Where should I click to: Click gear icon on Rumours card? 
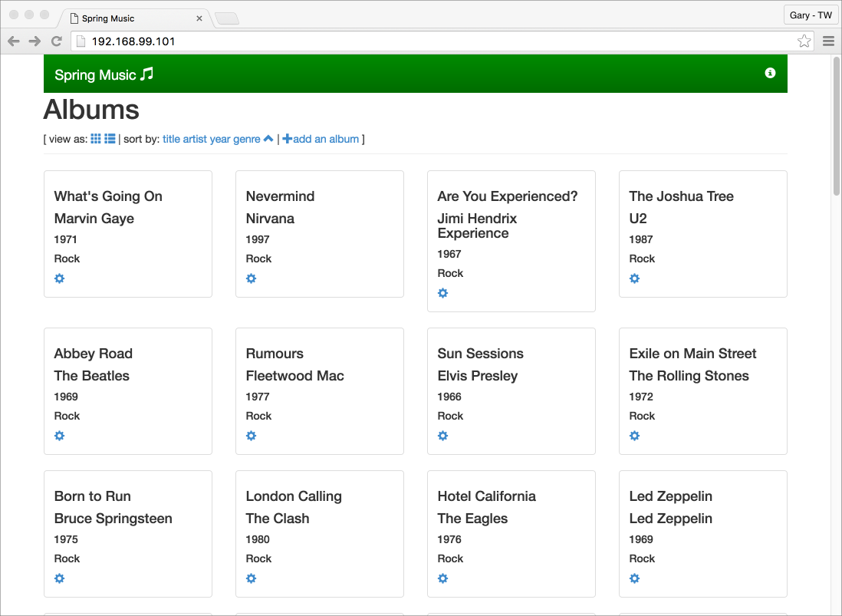click(251, 436)
